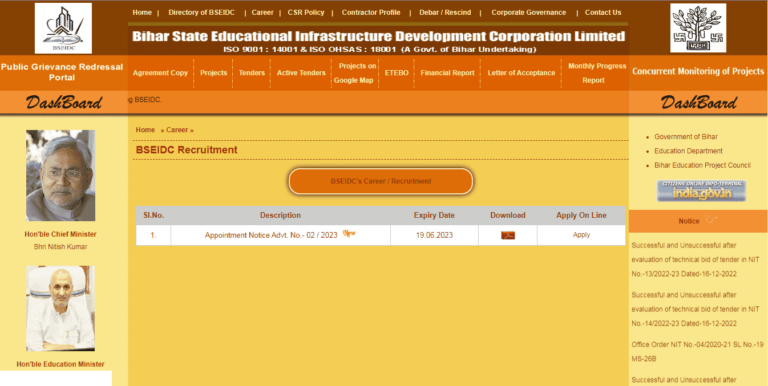Screen dimensions: 768x386
Task: Click the Notice section heading
Action: pyautogui.click(x=689, y=221)
